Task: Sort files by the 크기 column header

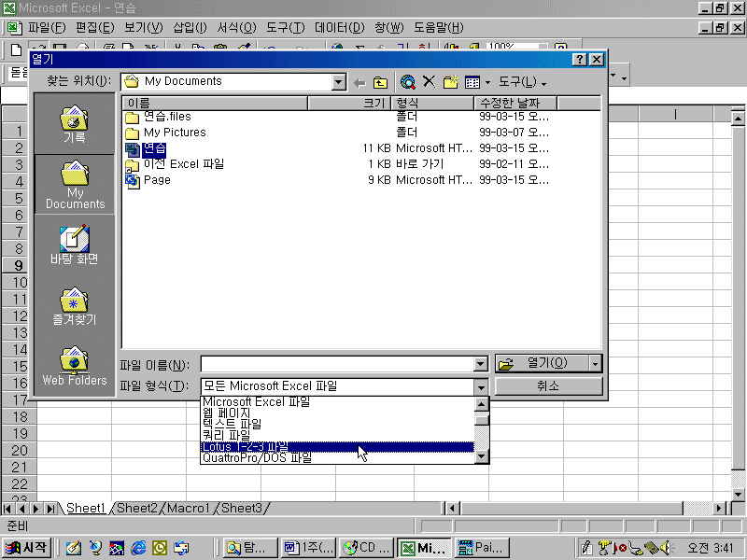Action: click(x=349, y=103)
